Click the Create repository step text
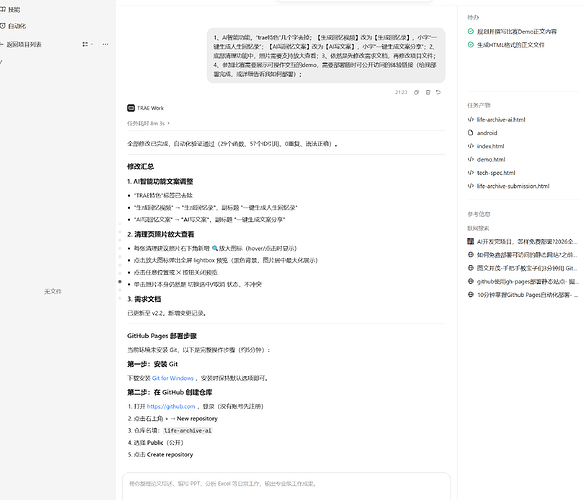The width and height of the screenshot is (584, 500). click(170, 455)
